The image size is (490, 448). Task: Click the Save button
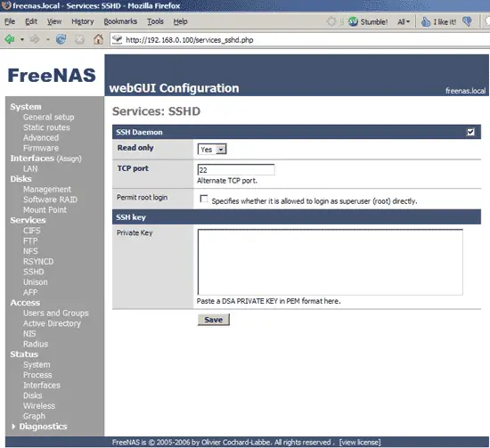[214, 320]
